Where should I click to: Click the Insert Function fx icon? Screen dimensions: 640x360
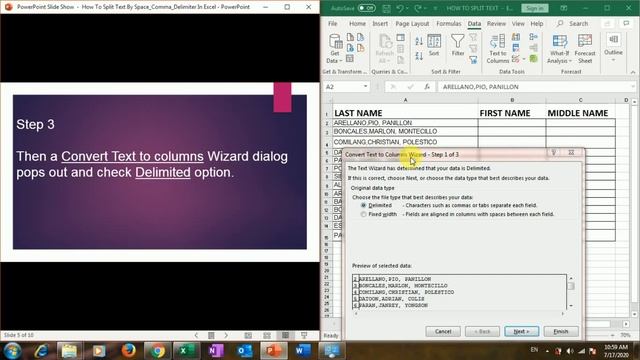(x=427, y=87)
